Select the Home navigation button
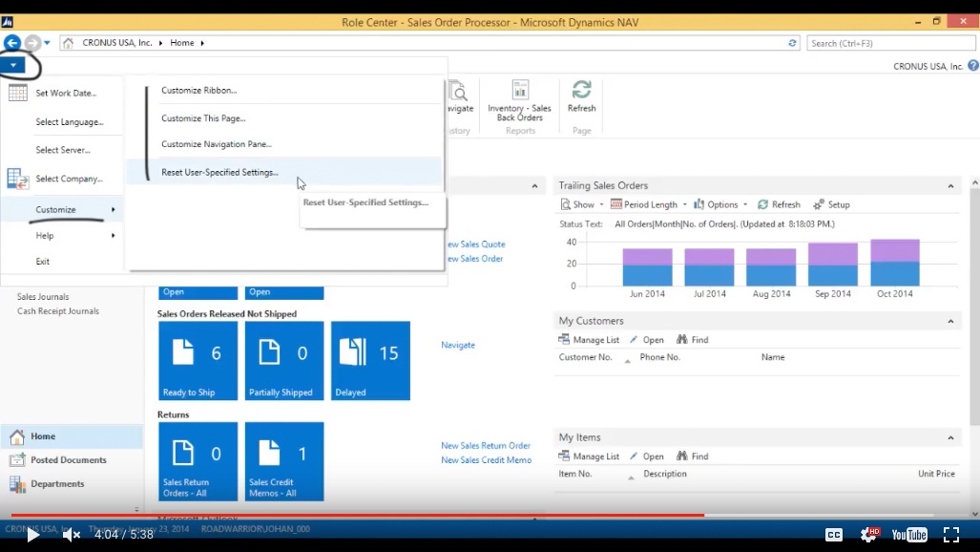 tap(72, 436)
